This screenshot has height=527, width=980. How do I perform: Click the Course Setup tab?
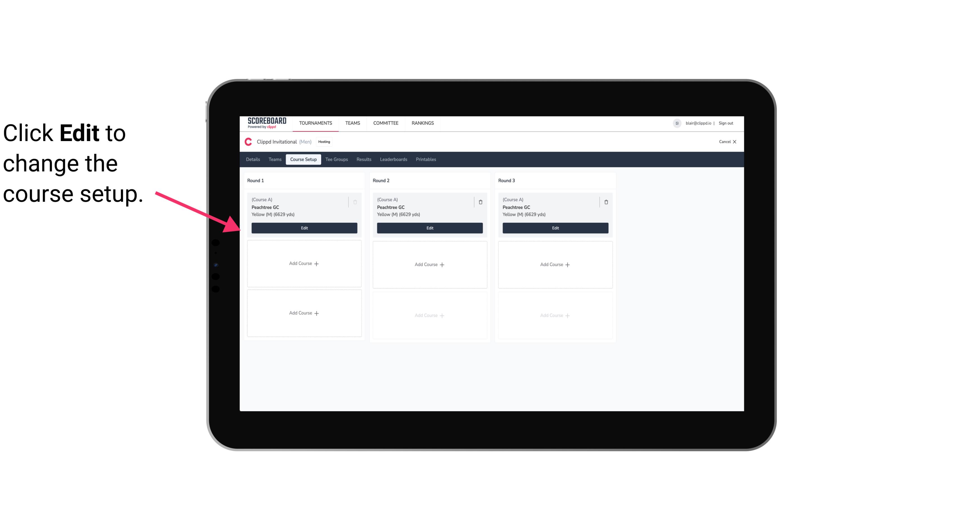pyautogui.click(x=302, y=160)
